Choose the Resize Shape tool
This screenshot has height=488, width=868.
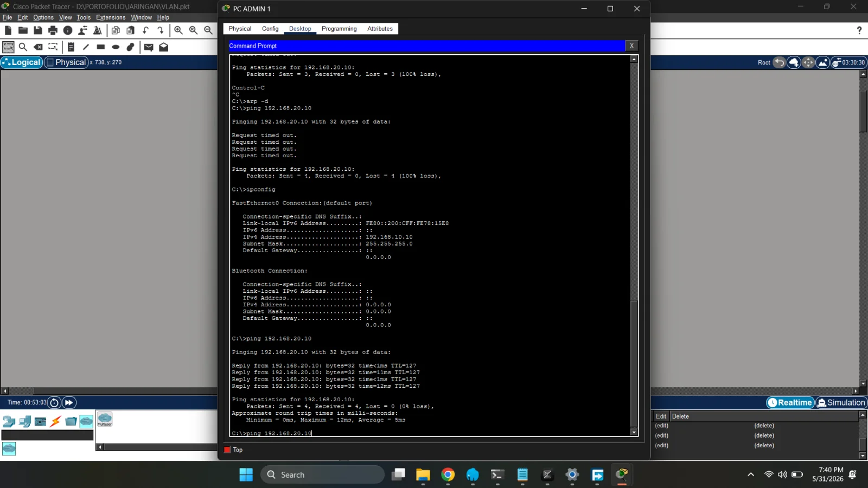point(53,47)
